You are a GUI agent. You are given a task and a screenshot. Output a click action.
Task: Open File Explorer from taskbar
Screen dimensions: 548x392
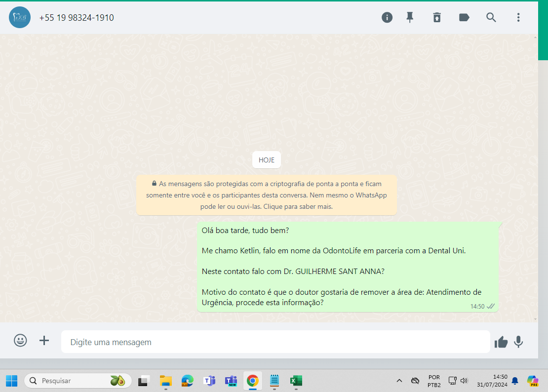[x=166, y=381]
